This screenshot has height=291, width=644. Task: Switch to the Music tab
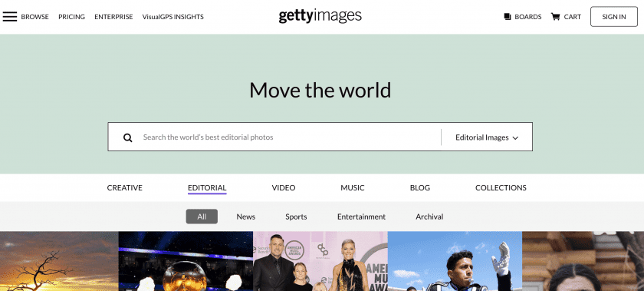[x=353, y=187]
